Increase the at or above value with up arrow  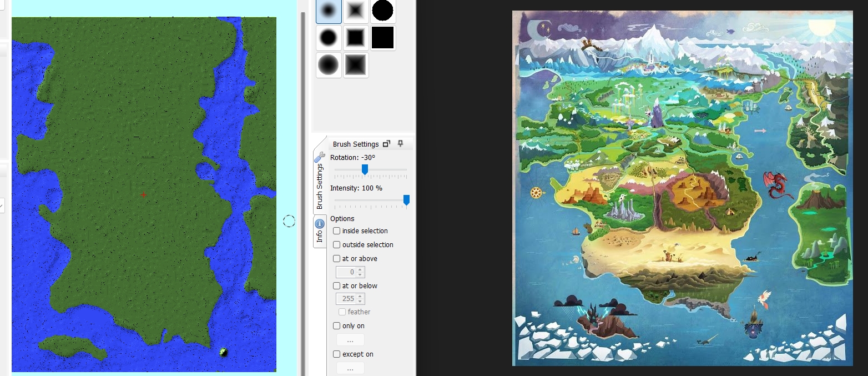[360, 269]
